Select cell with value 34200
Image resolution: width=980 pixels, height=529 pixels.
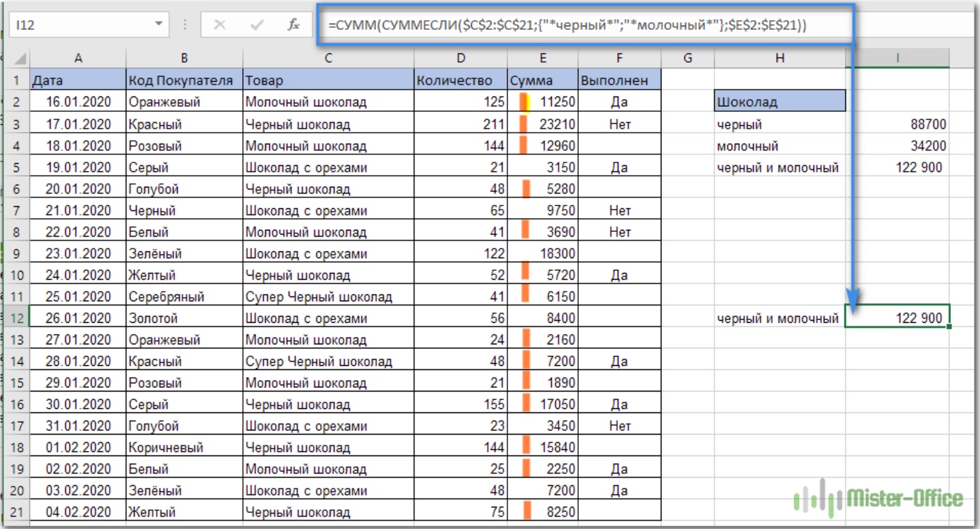point(897,146)
